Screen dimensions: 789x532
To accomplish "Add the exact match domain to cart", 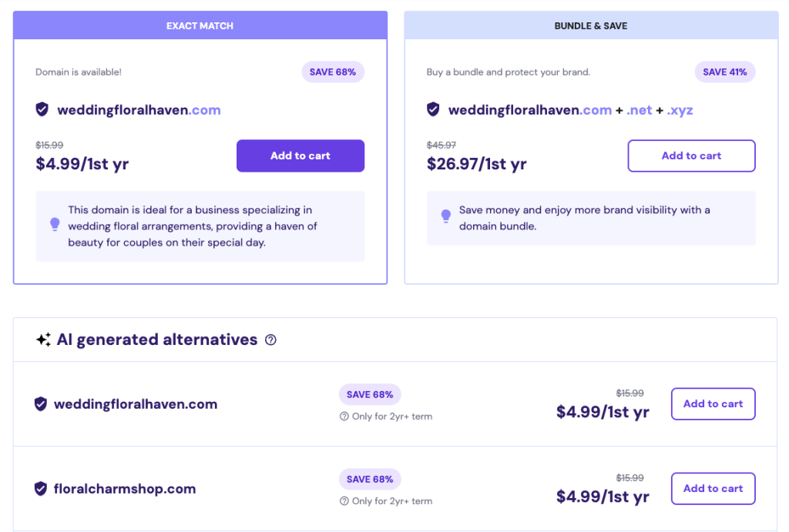I will [x=300, y=156].
